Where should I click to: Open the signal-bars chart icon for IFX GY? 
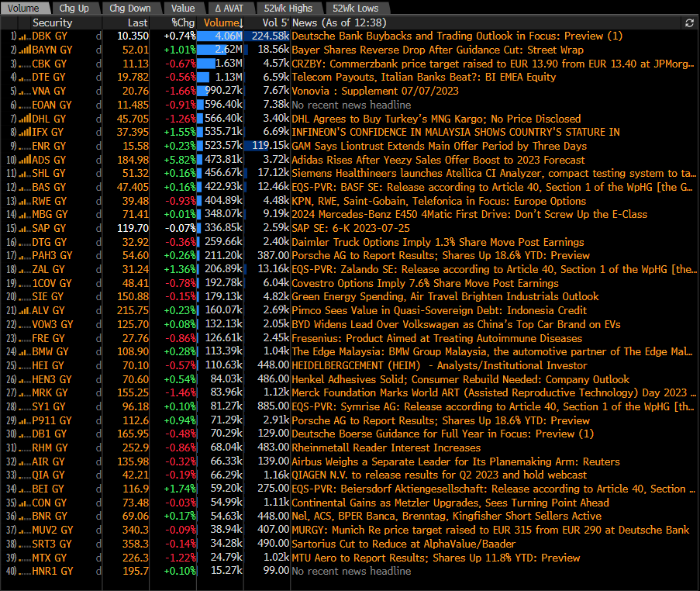tap(25, 132)
